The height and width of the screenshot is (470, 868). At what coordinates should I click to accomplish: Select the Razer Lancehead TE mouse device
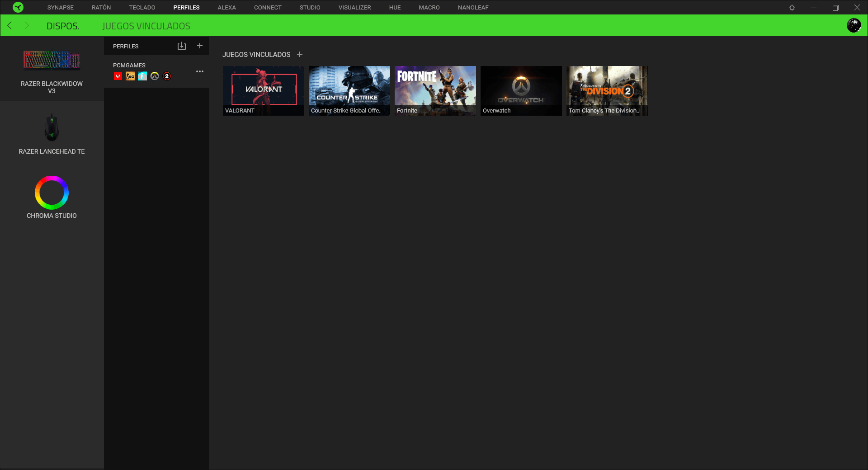point(52,133)
